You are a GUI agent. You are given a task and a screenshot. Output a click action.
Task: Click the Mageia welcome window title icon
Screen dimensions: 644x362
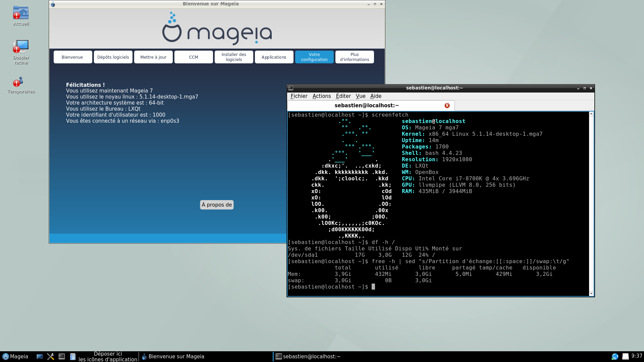(x=53, y=4)
